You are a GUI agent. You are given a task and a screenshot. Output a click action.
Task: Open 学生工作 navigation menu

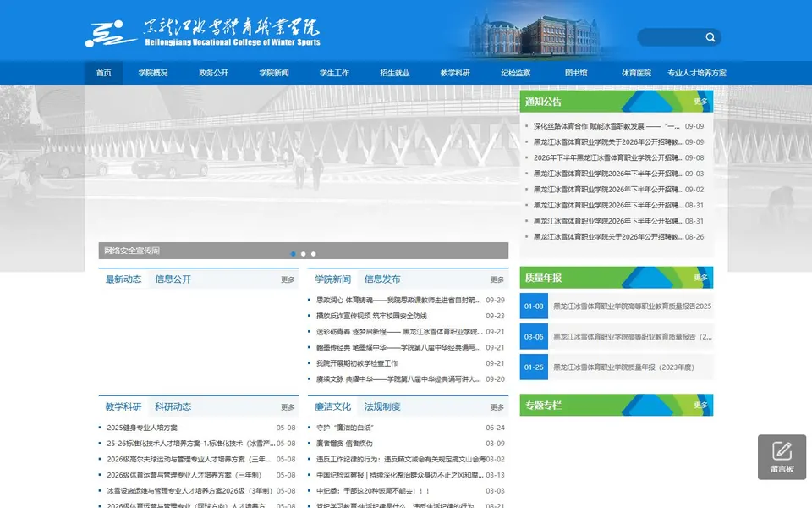pos(335,73)
